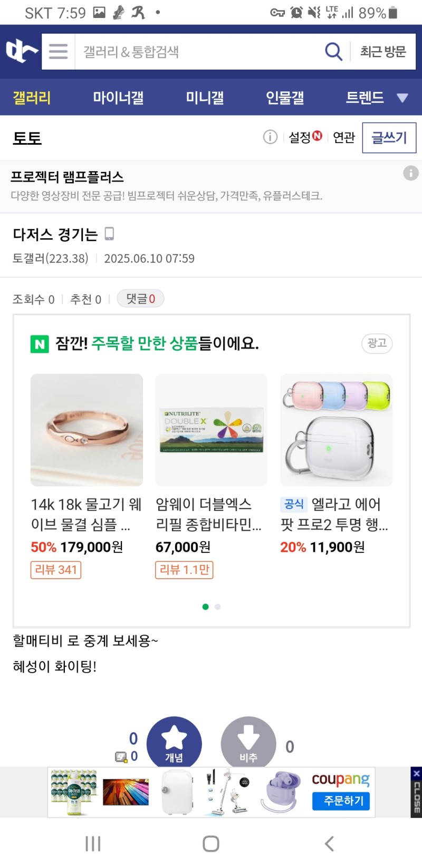
Task: Go to second ad carousel page dot
Action: 218,607
